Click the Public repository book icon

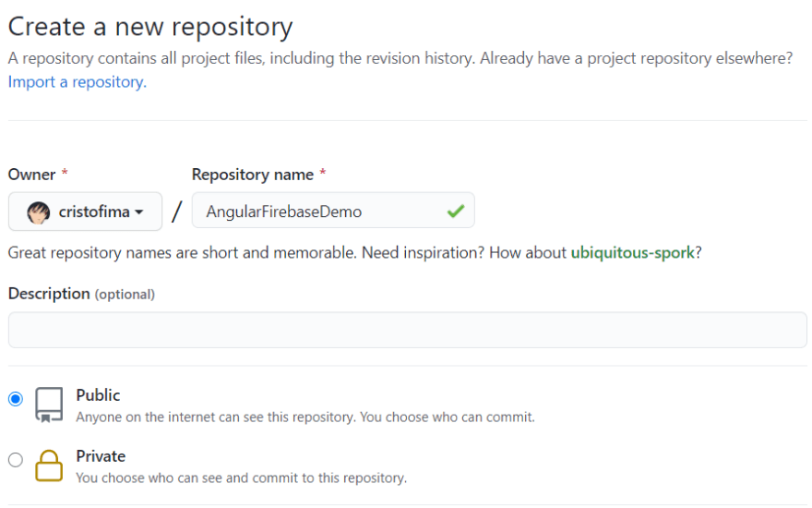49,405
